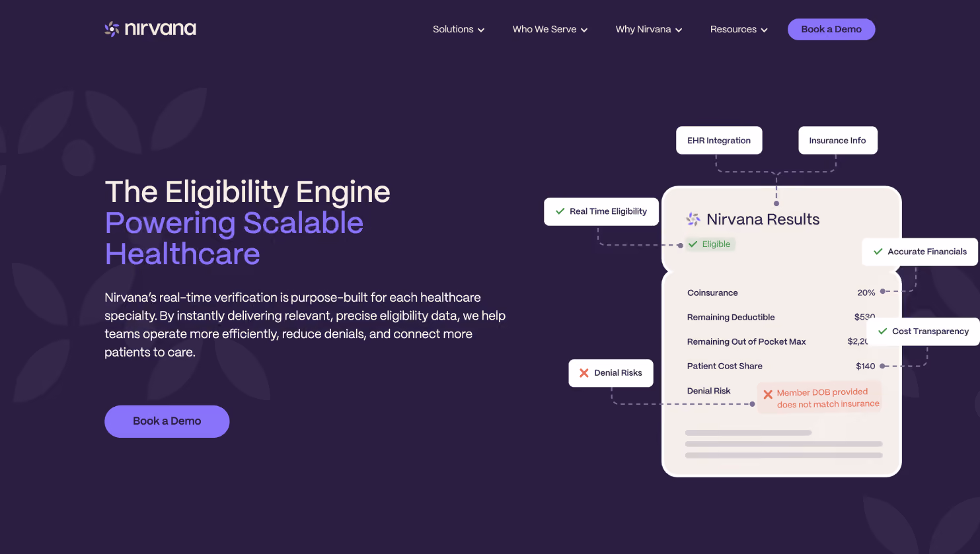Click the green checkmark on Real Time Eligibility
The image size is (980, 554).
pyautogui.click(x=560, y=211)
